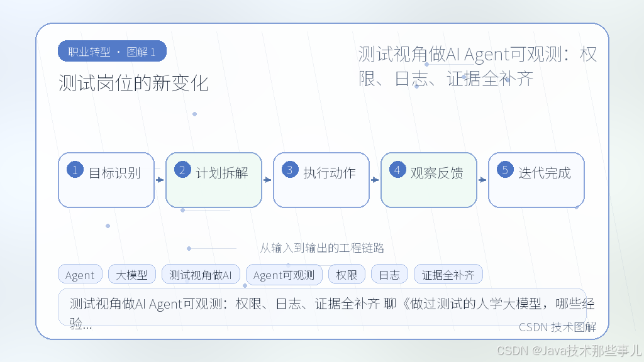
Task: Click the summary text box at bottom
Action: 322,307
